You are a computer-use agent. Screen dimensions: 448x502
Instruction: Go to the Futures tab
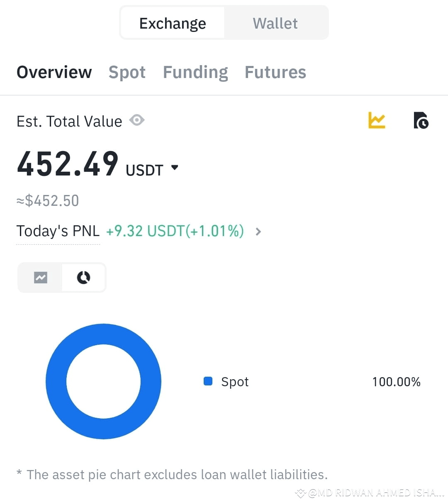pyautogui.click(x=275, y=72)
